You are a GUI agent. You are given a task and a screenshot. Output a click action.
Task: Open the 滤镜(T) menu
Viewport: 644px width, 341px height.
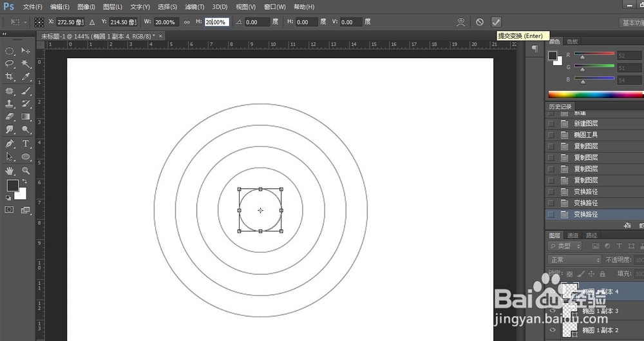(194, 7)
